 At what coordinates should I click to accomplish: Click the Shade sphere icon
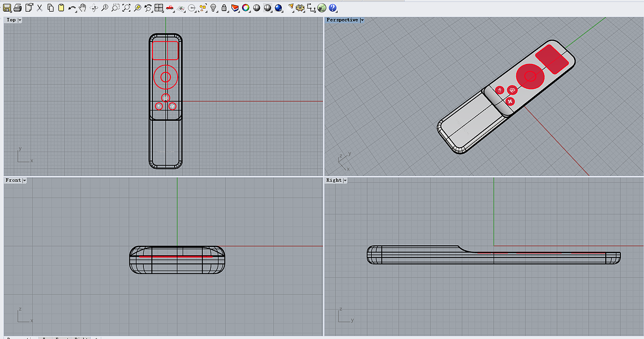tap(268, 8)
